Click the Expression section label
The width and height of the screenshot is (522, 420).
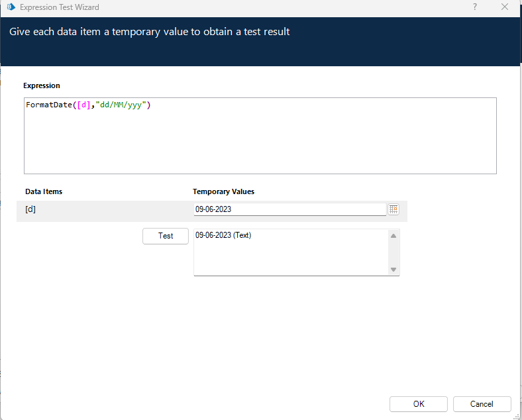point(42,85)
